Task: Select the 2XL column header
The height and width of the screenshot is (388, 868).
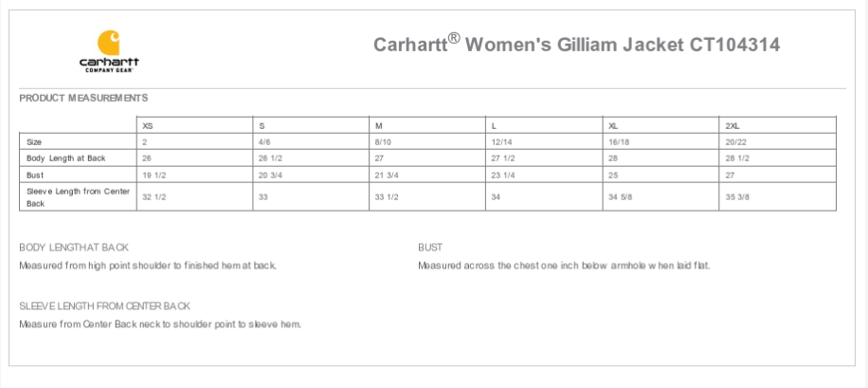Action: [732, 125]
